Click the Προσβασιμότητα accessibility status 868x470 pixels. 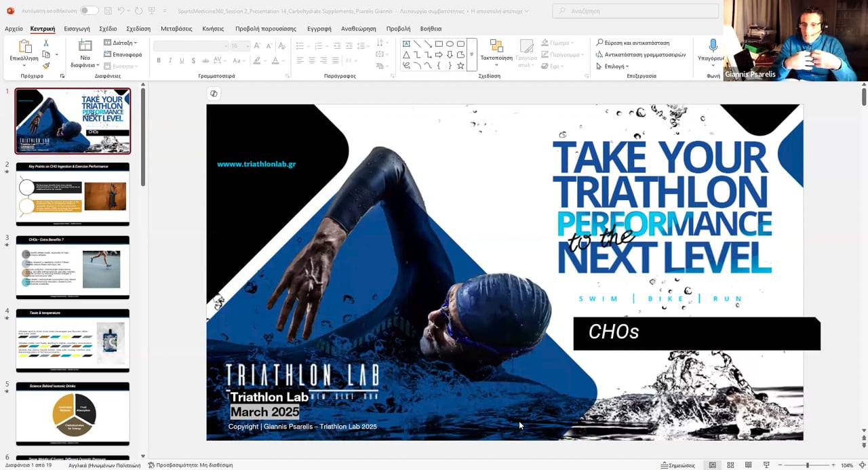191,465
